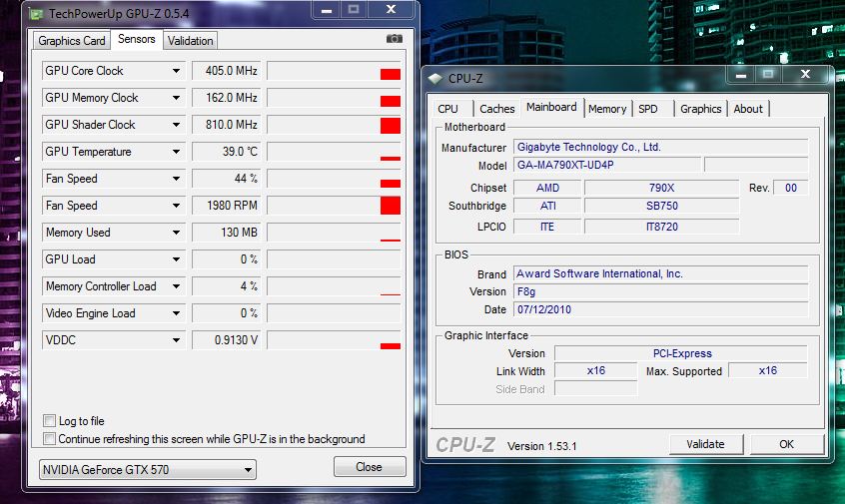Click the OK button in CPU-Z
845x504 pixels.
787,444
